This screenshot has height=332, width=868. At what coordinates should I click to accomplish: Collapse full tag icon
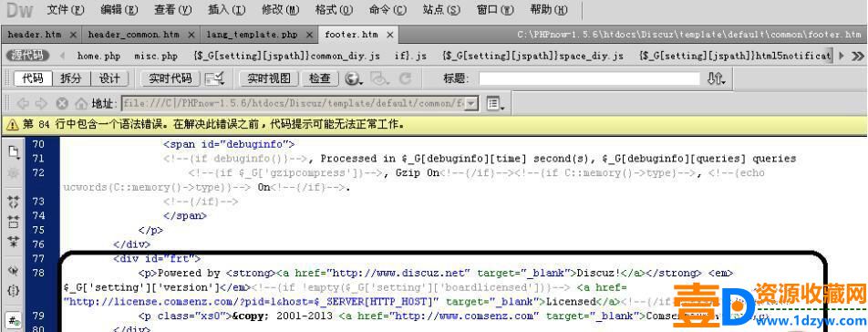[14, 201]
